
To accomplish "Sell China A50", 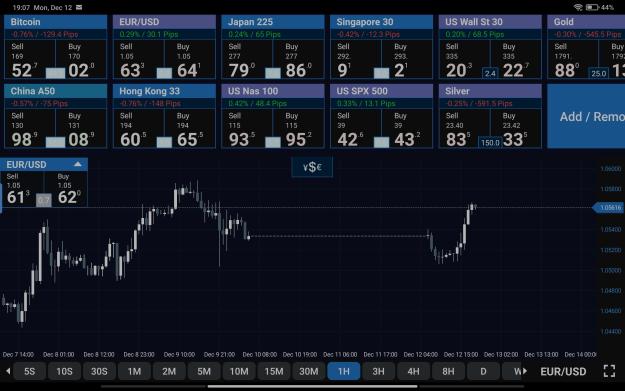I will point(30,129).
